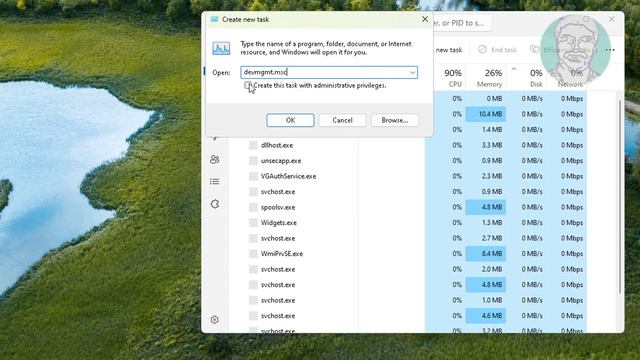Screen dimensions: 640x360
Task: Click the dllhost.exe process icon
Action: tap(253, 145)
